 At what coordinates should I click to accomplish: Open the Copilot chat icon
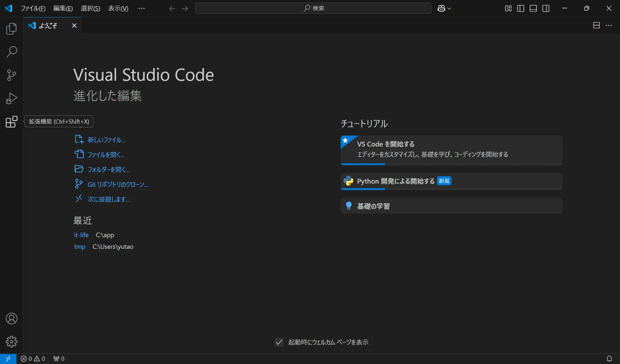[441, 8]
